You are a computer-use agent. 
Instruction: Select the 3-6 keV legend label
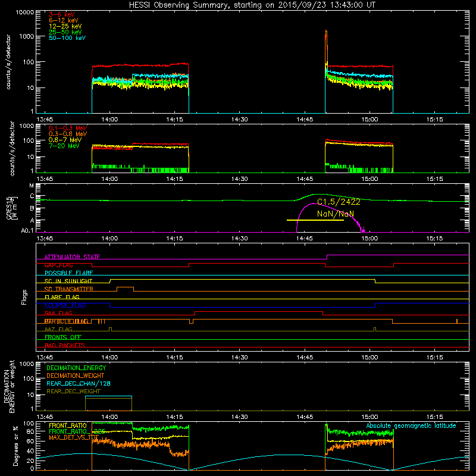62,14
